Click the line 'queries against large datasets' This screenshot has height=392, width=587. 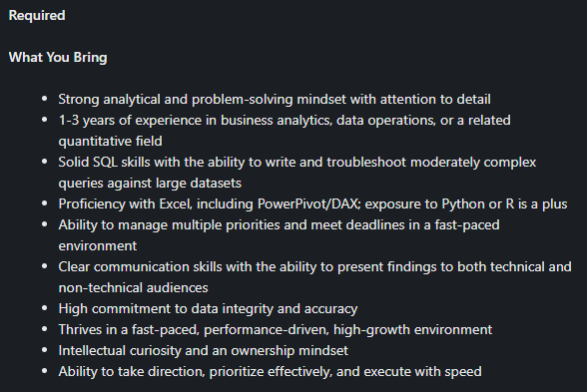tap(150, 183)
